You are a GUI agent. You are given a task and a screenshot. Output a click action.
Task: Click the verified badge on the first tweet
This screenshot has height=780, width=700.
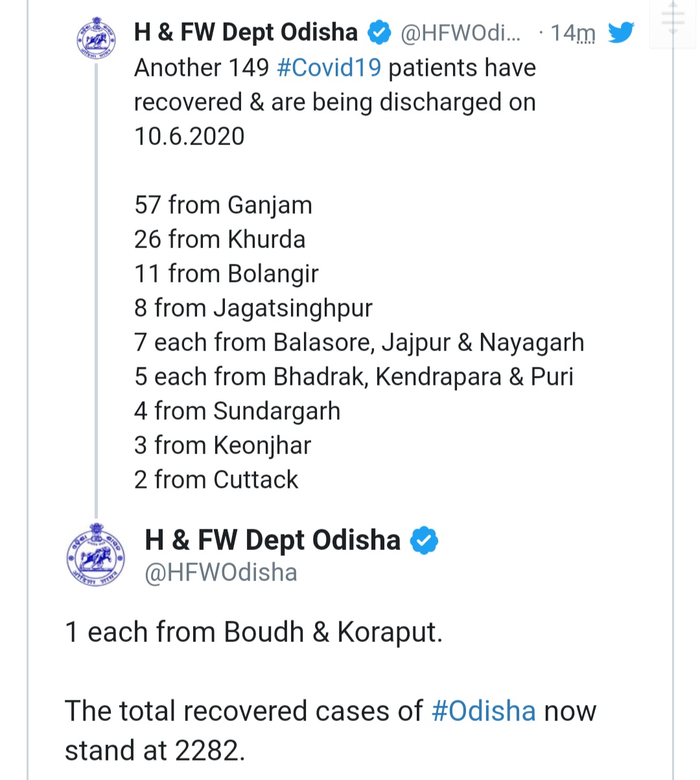point(379,32)
